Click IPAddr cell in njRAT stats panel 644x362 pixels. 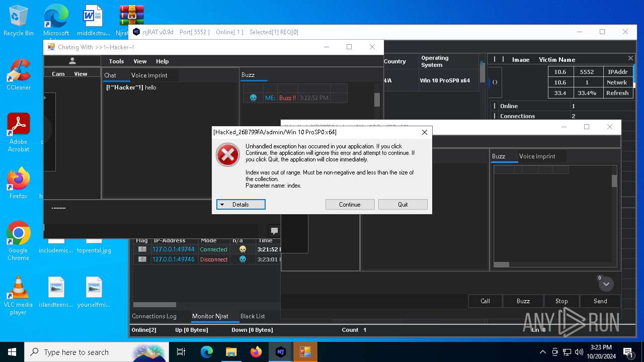[x=617, y=72]
